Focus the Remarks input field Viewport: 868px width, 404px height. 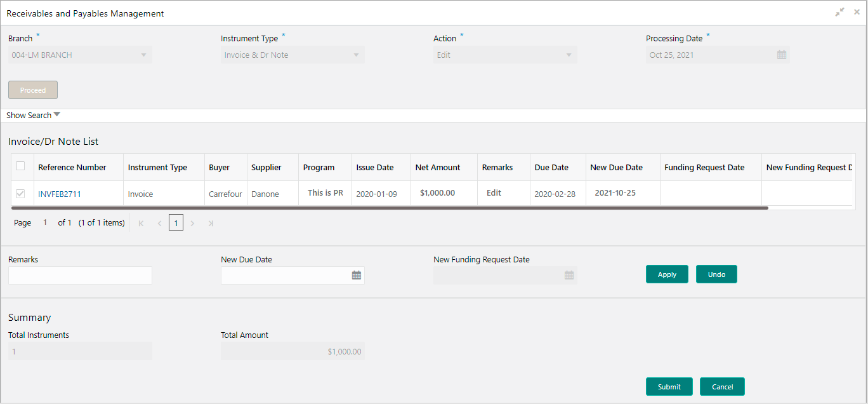pos(80,275)
